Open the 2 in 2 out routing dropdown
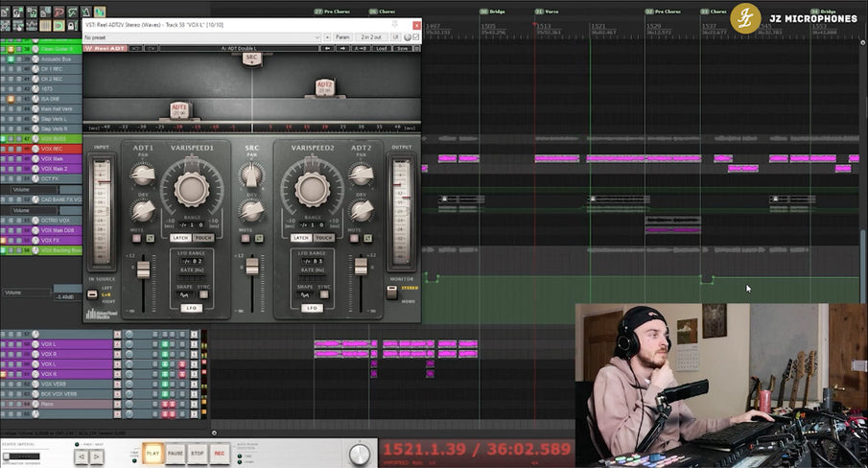 pyautogui.click(x=371, y=37)
